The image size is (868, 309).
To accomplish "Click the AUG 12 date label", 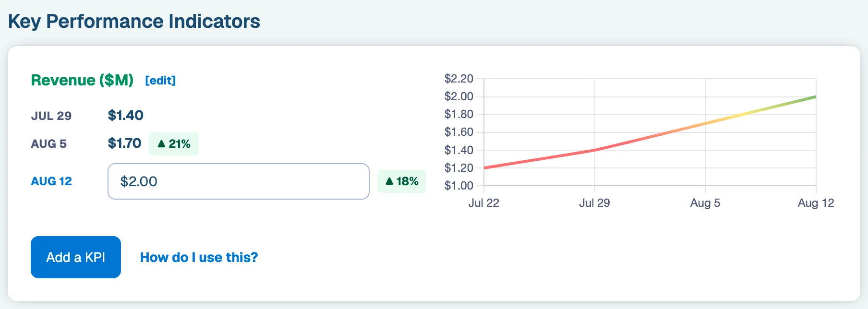I will click(51, 181).
